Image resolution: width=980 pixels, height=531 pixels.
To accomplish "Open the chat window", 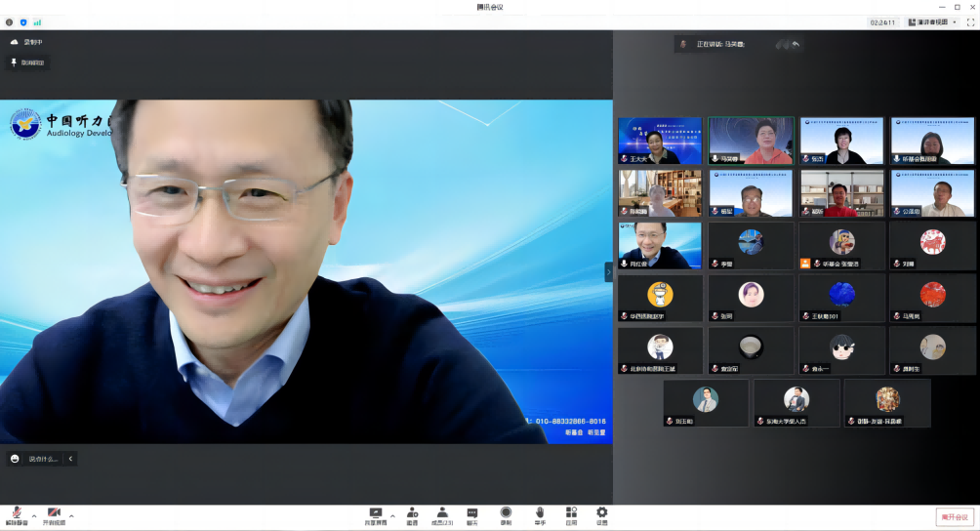I will (472, 513).
